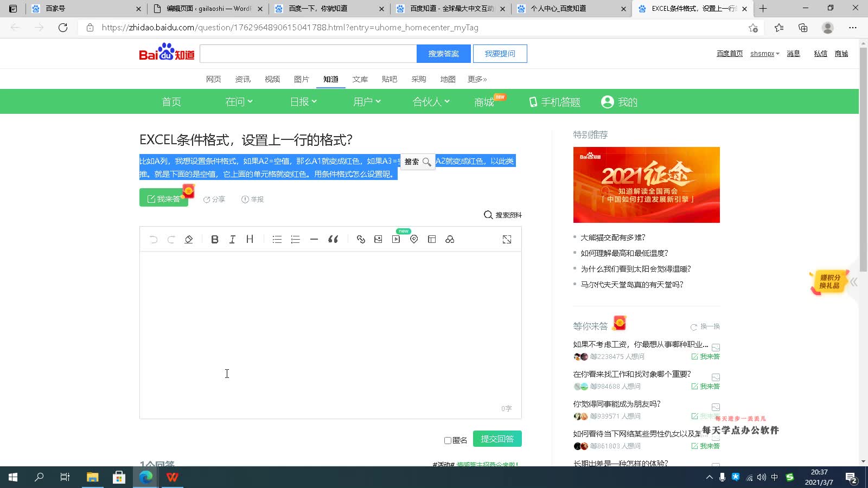This screenshot has height=488, width=868.
Task: Open 2021征途 promotional banner
Action: coord(647,185)
